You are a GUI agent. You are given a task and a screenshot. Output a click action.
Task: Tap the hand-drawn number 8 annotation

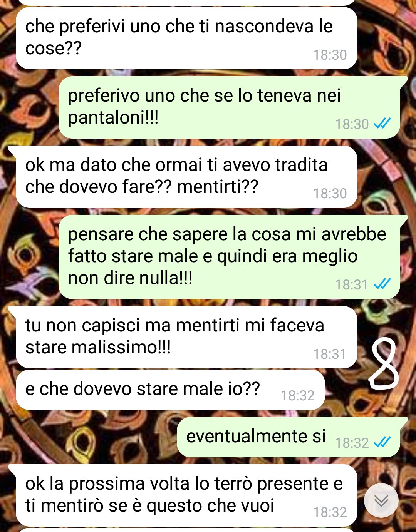click(383, 363)
